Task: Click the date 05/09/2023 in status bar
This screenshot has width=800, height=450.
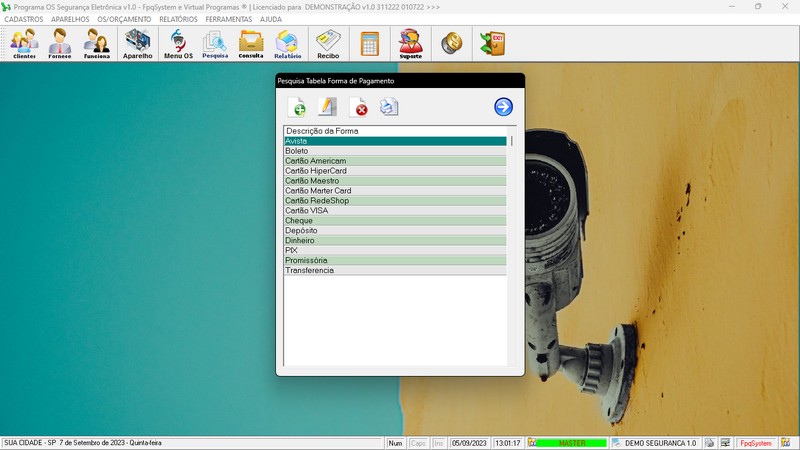Action: [x=469, y=443]
